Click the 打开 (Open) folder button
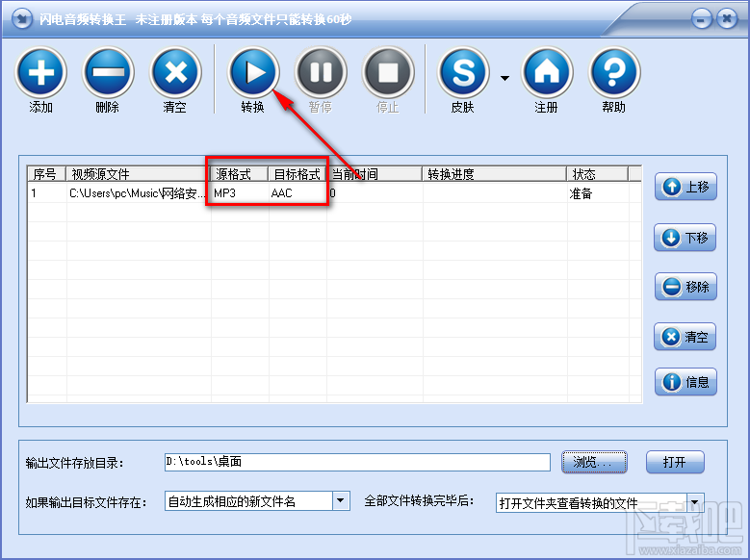750x560 pixels. 675,462
